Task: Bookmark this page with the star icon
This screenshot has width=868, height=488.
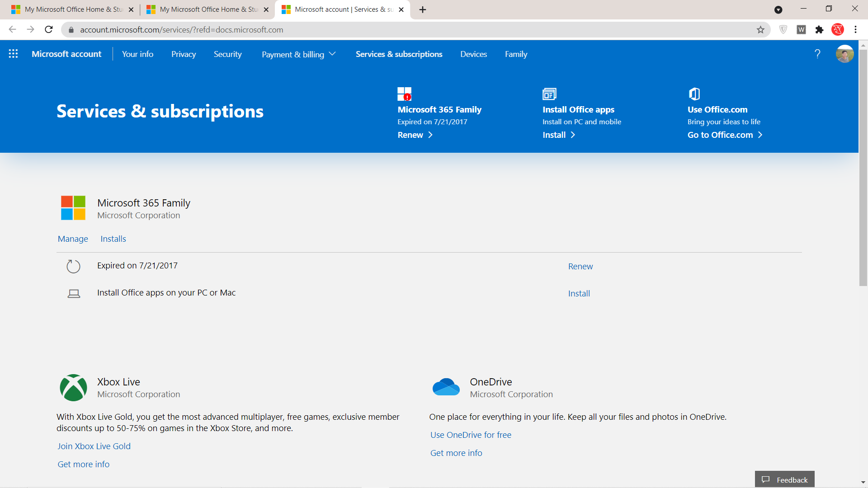Action: [760, 30]
